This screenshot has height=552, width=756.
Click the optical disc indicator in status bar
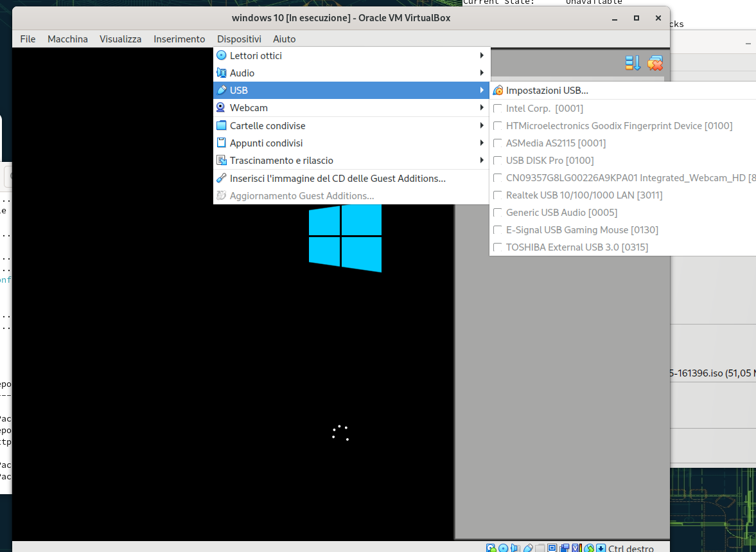point(504,548)
